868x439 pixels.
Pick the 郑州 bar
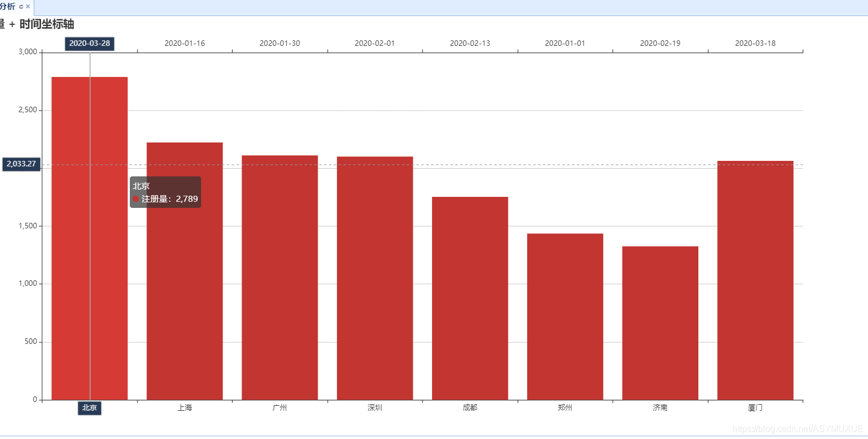click(565, 317)
